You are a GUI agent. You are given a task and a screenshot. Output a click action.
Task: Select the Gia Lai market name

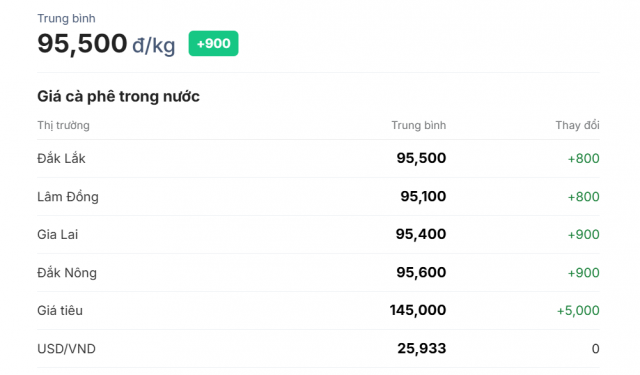point(58,235)
